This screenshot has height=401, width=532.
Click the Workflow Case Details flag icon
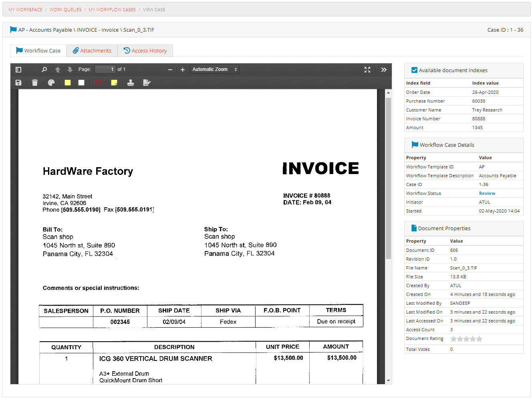[415, 144]
